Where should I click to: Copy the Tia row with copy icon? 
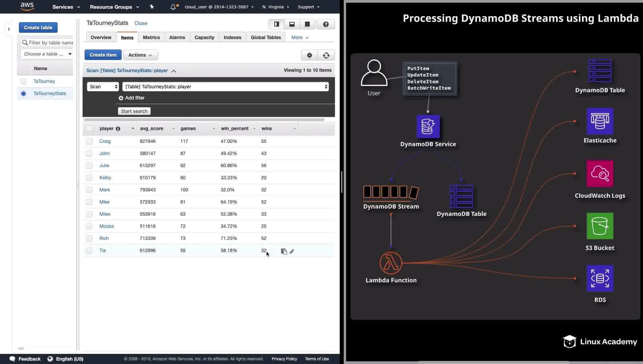tap(284, 251)
